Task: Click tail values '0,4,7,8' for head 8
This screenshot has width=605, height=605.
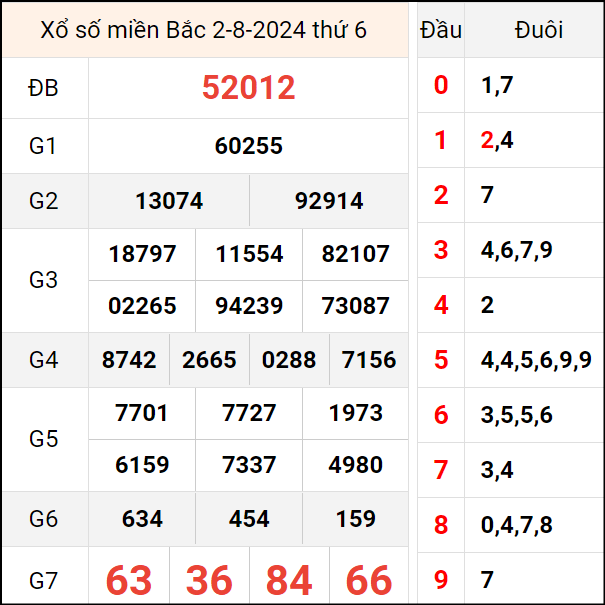Action: (x=517, y=526)
